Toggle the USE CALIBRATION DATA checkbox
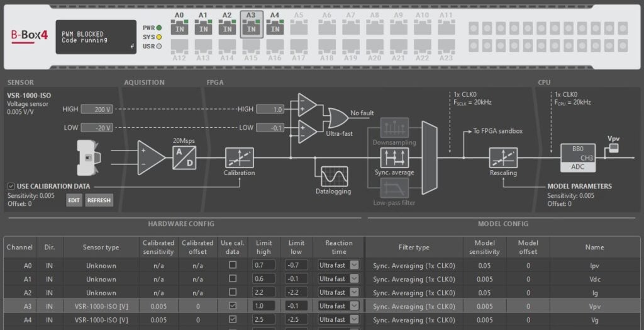 point(11,186)
